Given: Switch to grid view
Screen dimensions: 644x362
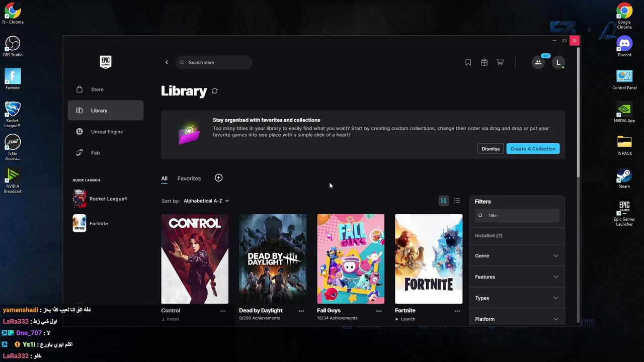Looking at the screenshot, I should (x=444, y=201).
